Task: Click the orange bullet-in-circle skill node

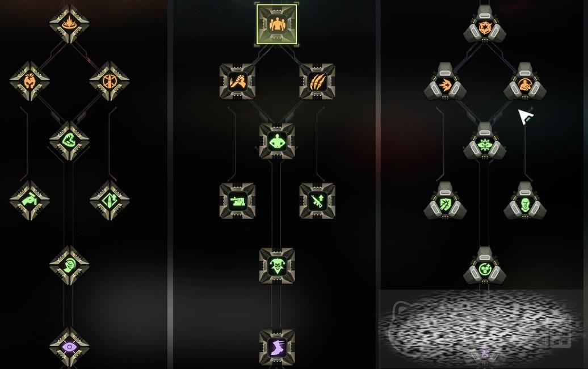Action: 110,81
